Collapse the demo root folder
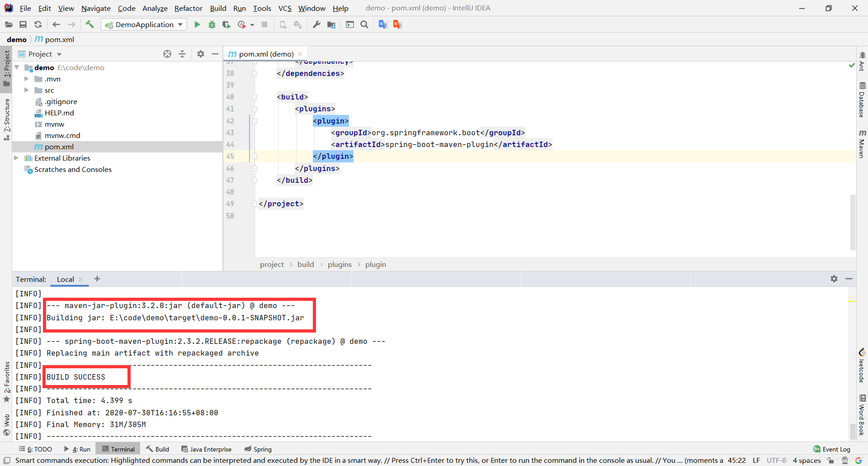 pyautogui.click(x=17, y=67)
